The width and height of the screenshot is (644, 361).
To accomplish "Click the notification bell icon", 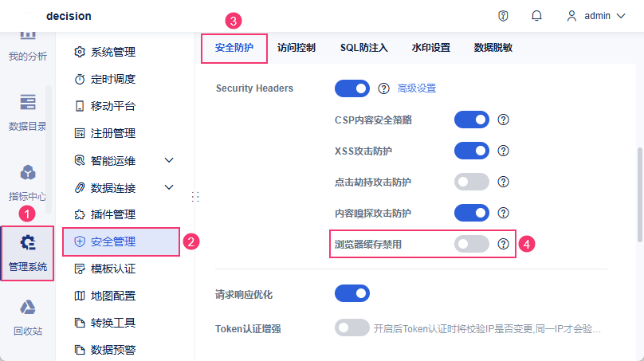I will pos(536,16).
